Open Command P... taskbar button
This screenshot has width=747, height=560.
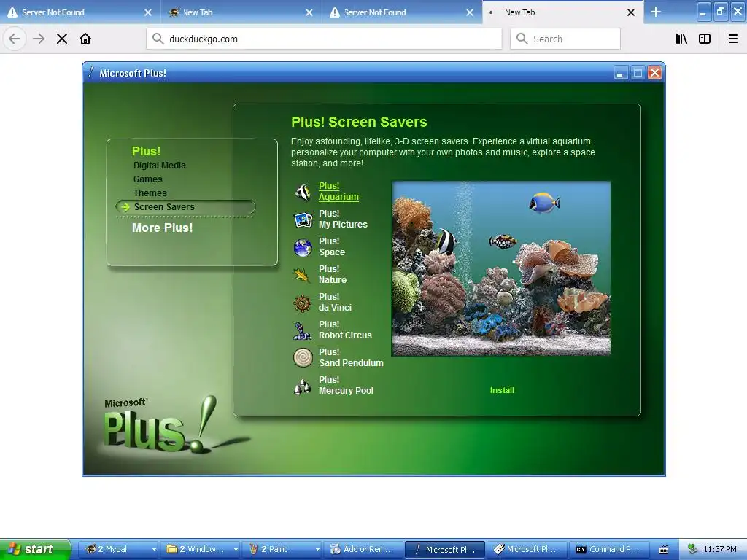click(x=608, y=549)
